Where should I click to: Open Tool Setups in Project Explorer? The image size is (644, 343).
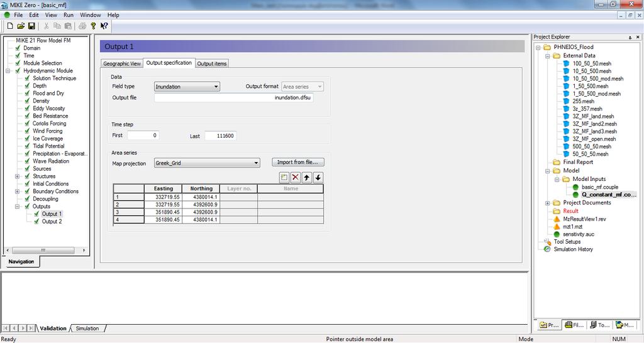click(x=567, y=242)
